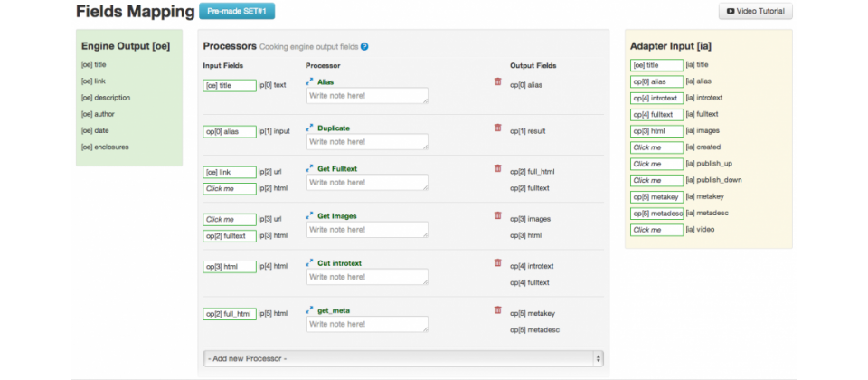Click the [ia] fulltext adapter input field
This screenshot has height=380, width=868.
point(656,115)
